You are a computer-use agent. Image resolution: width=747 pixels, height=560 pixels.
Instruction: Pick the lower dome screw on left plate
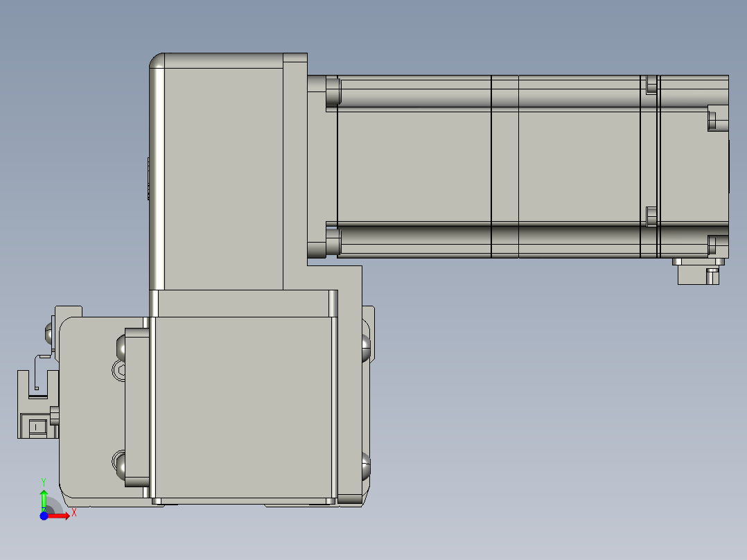[x=121, y=466]
